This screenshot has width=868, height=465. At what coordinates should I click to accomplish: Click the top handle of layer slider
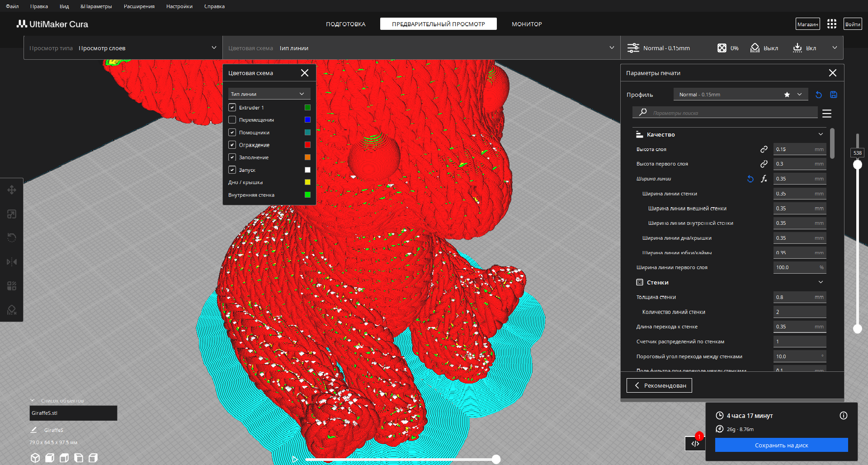click(x=858, y=165)
